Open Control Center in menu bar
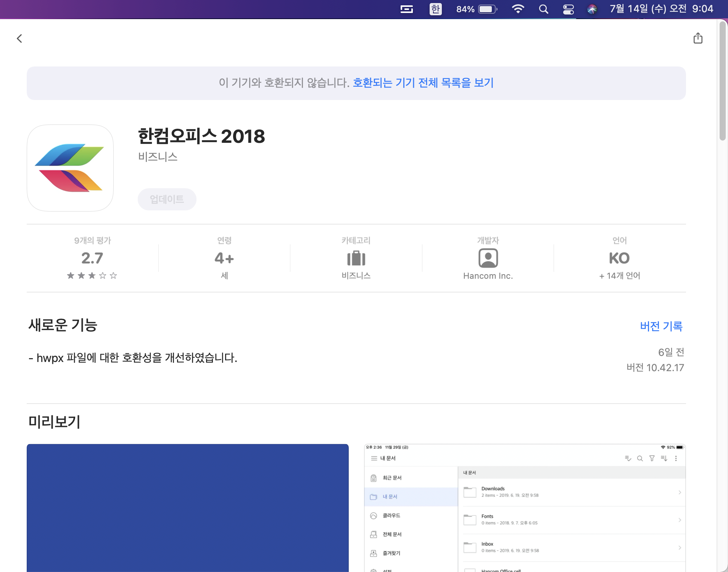Image resolution: width=728 pixels, height=572 pixels. click(x=569, y=9)
